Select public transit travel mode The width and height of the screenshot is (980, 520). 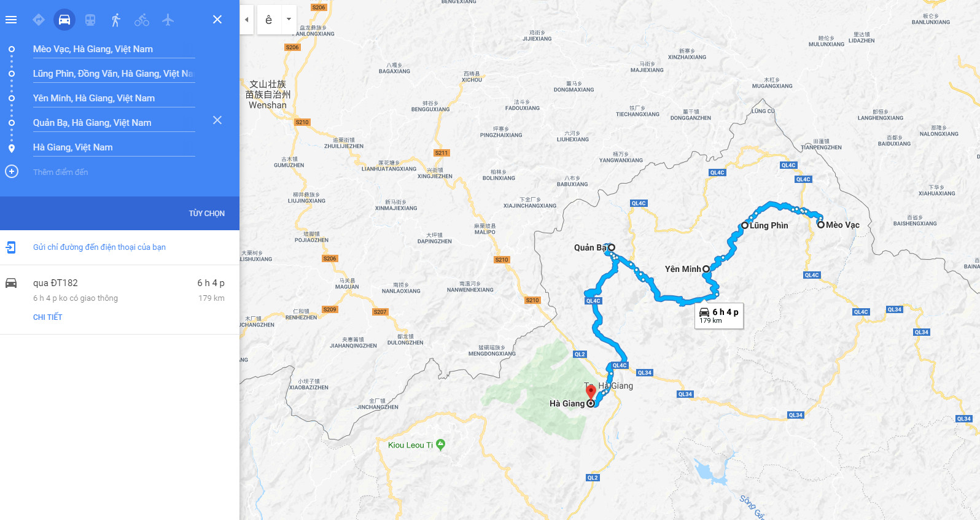point(90,20)
